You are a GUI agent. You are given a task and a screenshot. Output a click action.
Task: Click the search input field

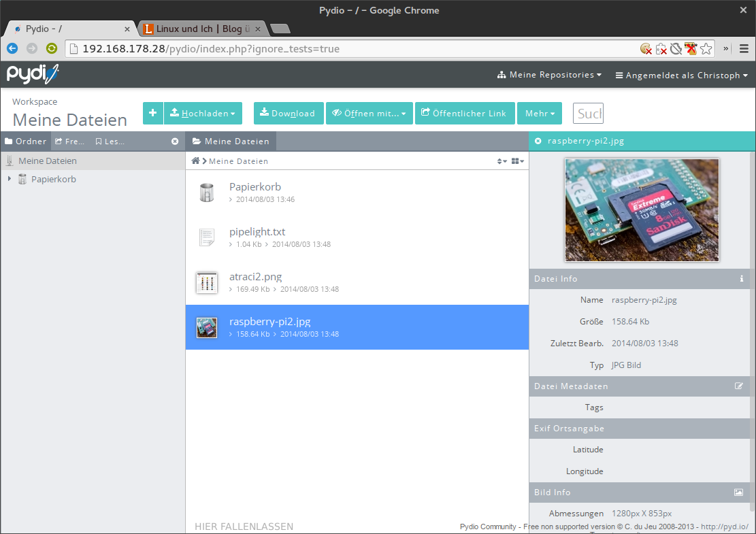(589, 114)
